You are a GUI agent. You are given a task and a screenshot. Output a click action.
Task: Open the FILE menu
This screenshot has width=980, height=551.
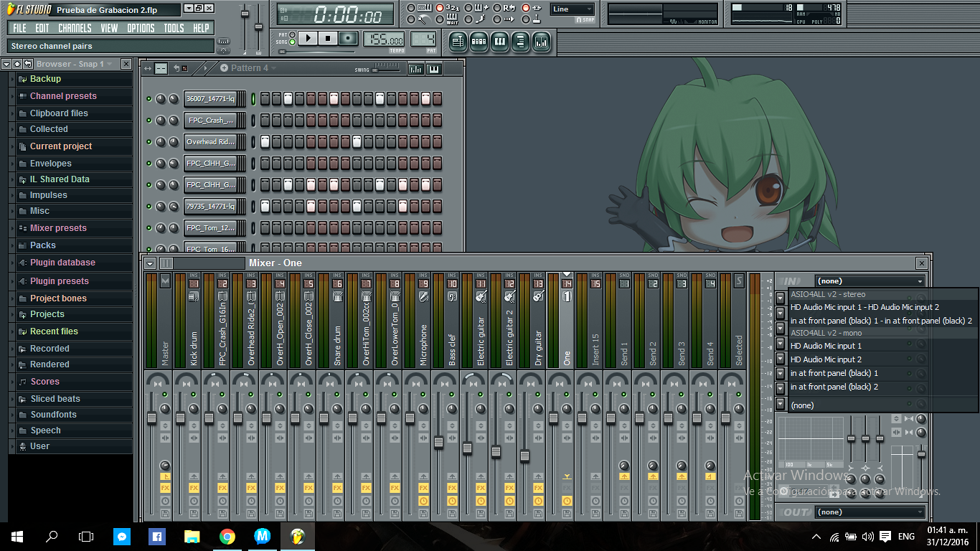click(19, 28)
